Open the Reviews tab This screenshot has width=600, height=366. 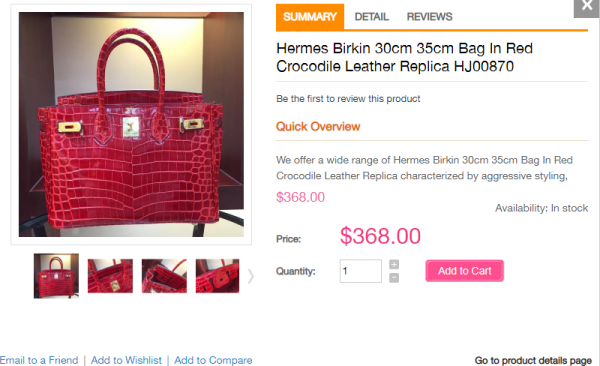(x=429, y=16)
